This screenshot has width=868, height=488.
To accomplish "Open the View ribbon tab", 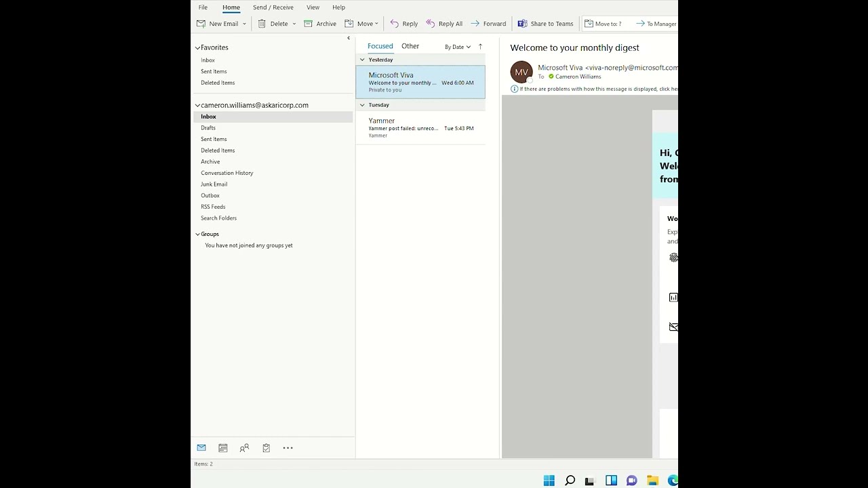I will tap(313, 7).
